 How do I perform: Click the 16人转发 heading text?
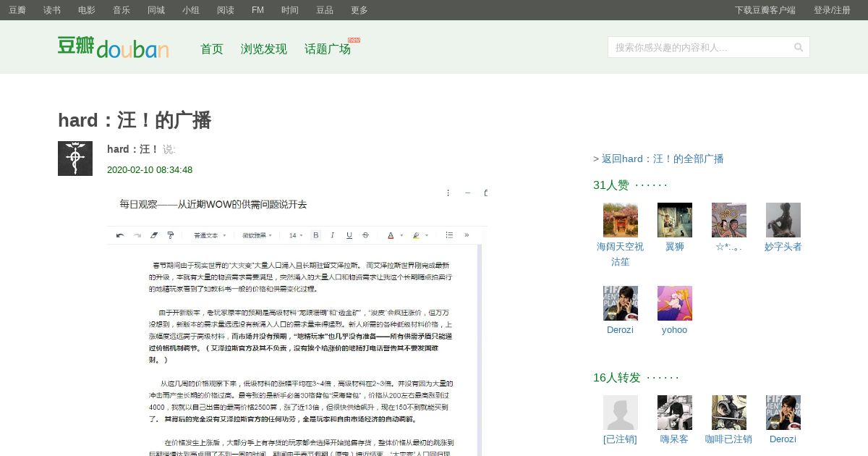617,378
